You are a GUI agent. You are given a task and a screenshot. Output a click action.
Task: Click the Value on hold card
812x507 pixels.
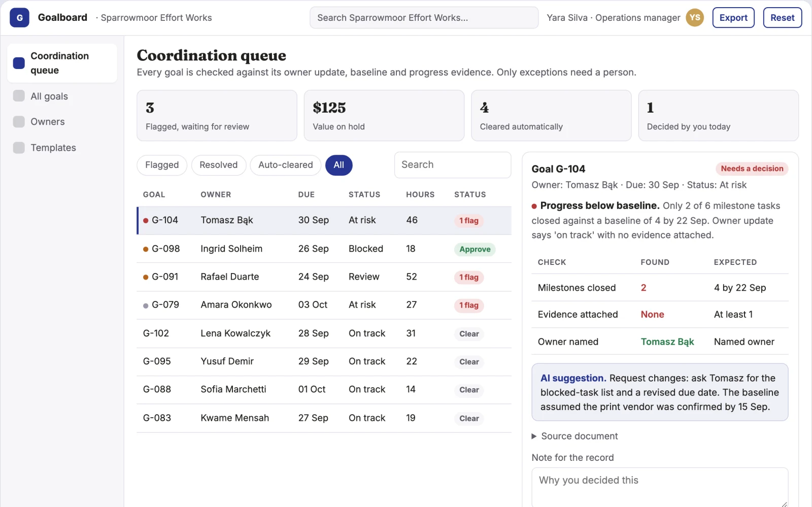(384, 116)
